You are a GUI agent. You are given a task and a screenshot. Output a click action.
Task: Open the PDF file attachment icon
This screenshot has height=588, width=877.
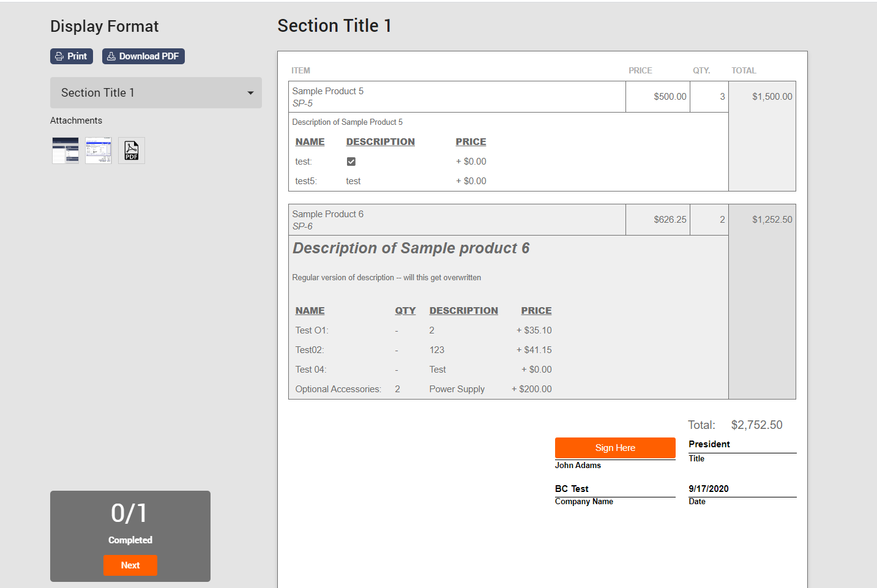[x=132, y=151]
